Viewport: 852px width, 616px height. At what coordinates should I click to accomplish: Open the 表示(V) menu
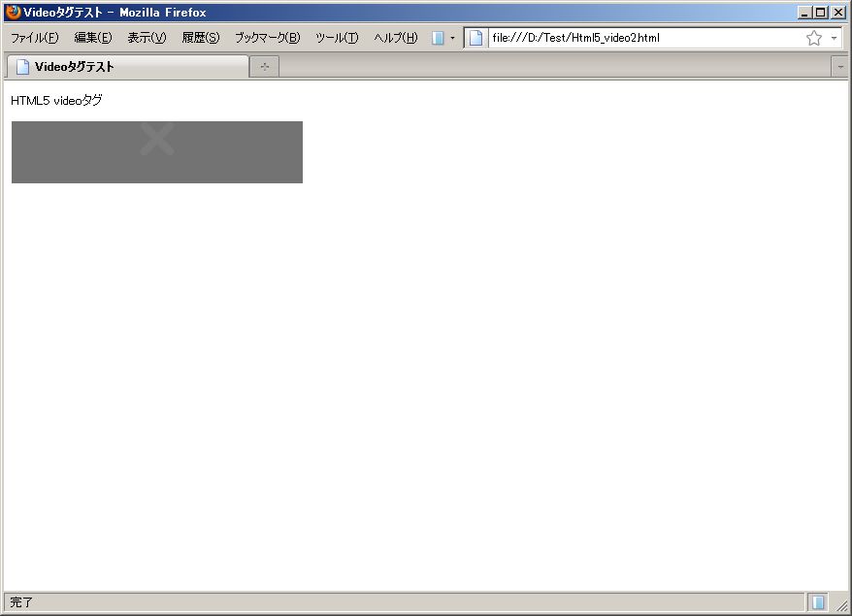coord(147,38)
